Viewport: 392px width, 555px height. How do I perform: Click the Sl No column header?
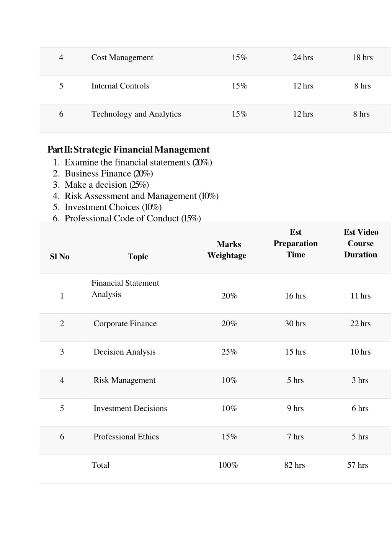click(60, 257)
